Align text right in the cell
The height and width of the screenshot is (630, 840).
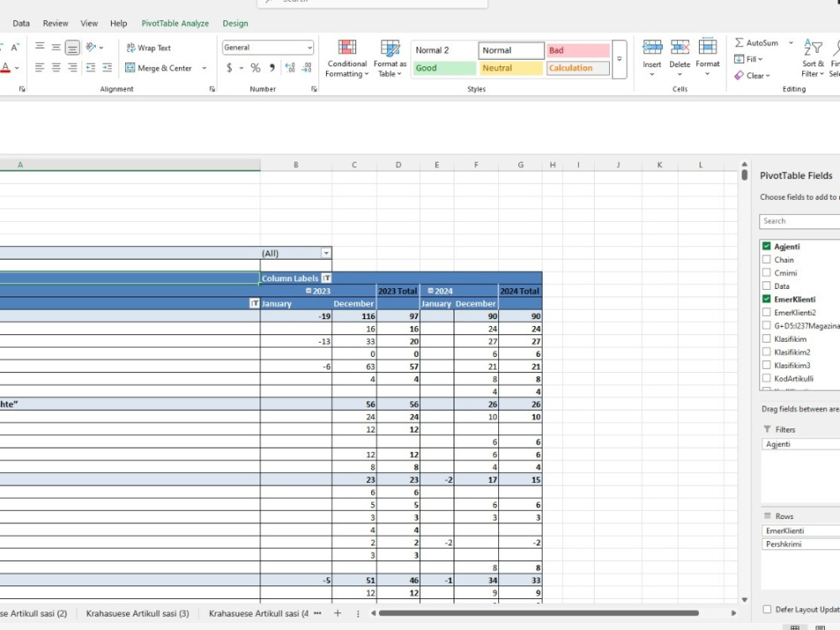(72, 67)
